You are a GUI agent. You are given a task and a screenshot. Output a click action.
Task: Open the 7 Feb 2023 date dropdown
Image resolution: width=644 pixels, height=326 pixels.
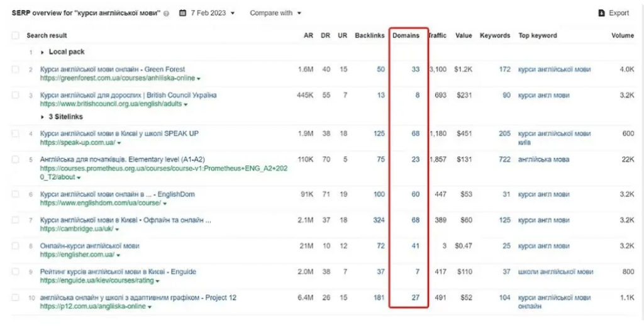pyautogui.click(x=213, y=13)
